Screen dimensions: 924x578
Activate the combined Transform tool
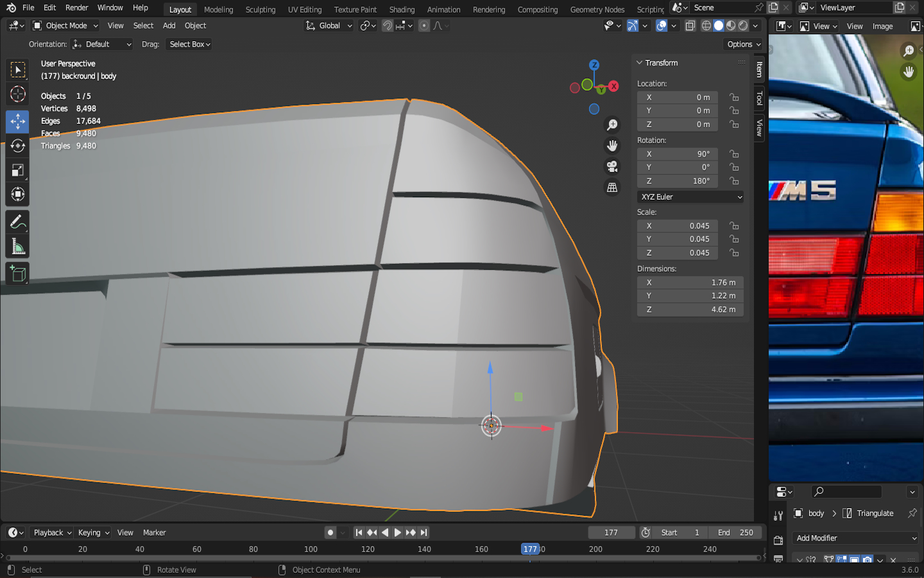18,194
